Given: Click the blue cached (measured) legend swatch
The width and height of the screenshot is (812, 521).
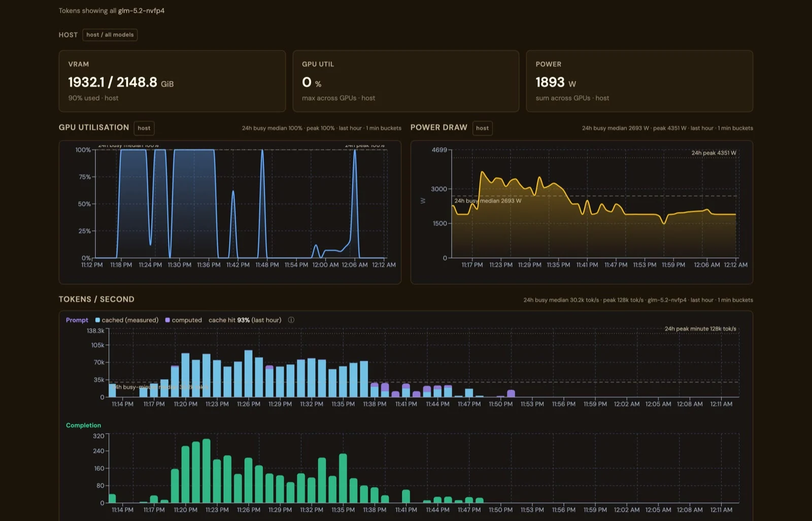Looking at the screenshot, I should pos(97,320).
